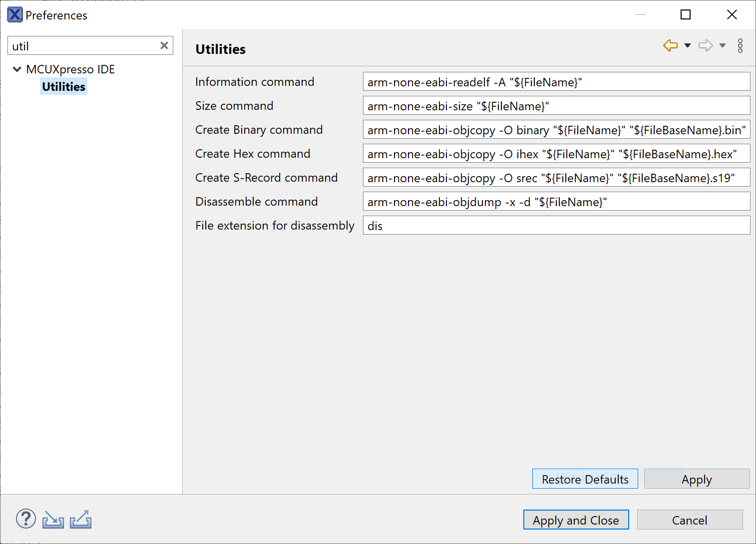Select MCUXpresso IDE in the tree
The image size is (756, 544).
(x=70, y=69)
